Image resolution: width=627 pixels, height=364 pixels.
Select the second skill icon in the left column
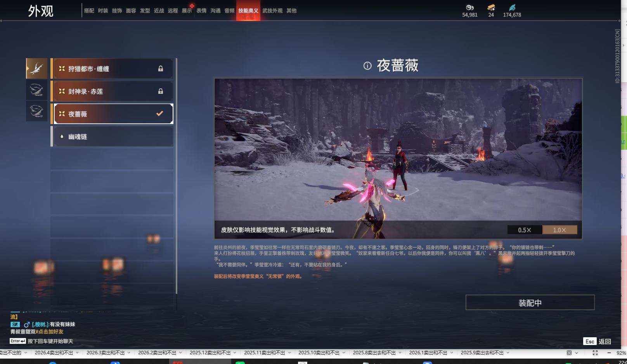coord(36,90)
